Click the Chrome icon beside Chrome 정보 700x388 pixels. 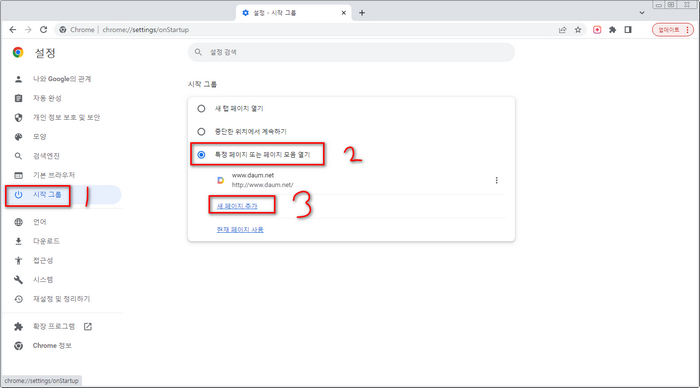coord(18,346)
